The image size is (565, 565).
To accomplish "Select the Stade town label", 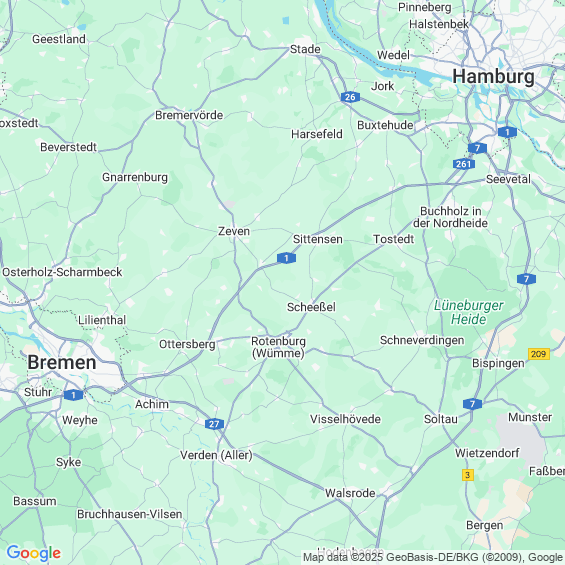I will tap(305, 49).
